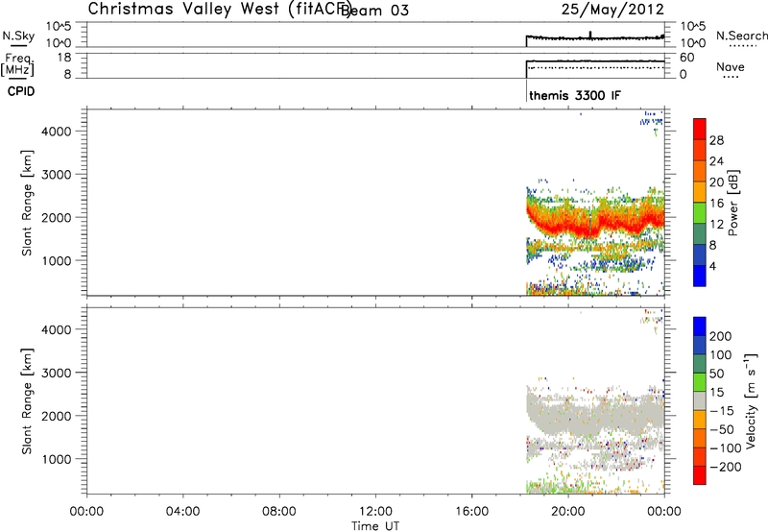
Task: Click the velocity segment between -50 and -100
Action: [x=700, y=439]
